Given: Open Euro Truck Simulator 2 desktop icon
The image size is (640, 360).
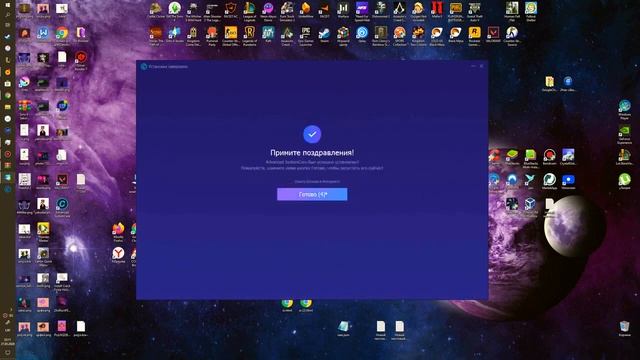Looking at the screenshot, I should pos(287,11).
